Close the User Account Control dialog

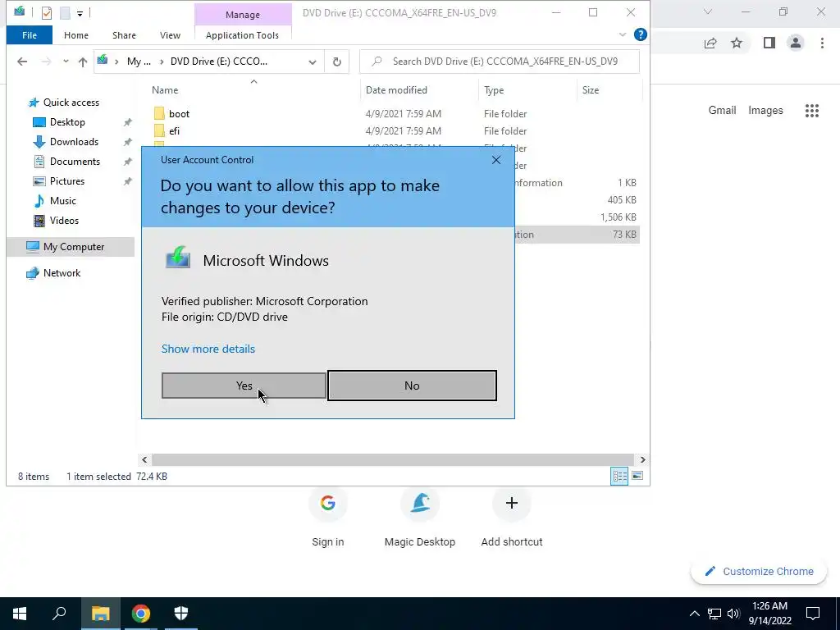[x=496, y=160]
